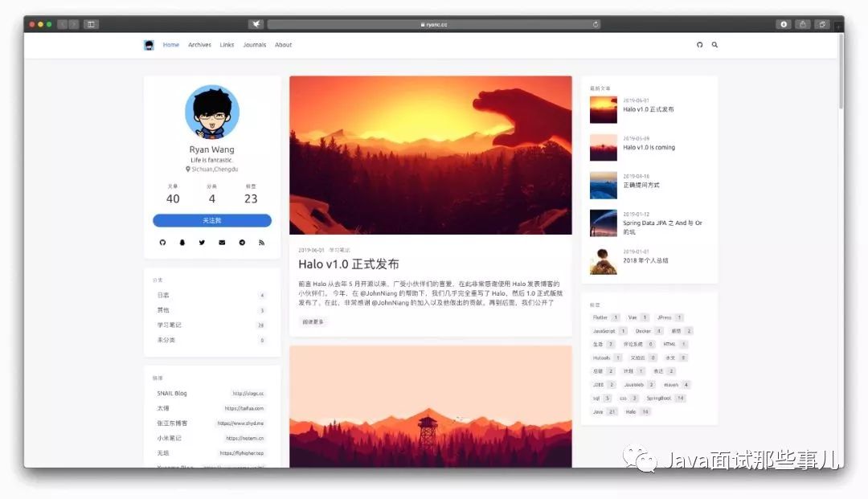Click the tag count 23 in profile stats
Viewport: 868px width, 499px height.
(251, 198)
